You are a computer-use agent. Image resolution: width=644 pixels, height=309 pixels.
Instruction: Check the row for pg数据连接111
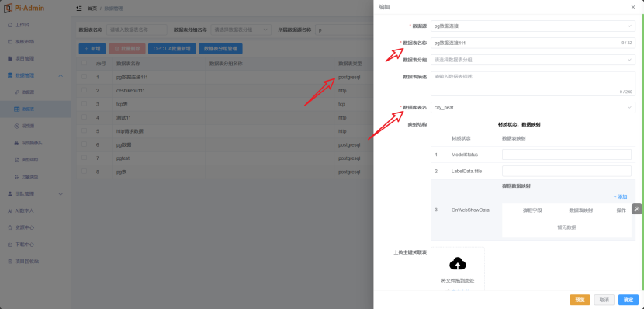(85, 77)
